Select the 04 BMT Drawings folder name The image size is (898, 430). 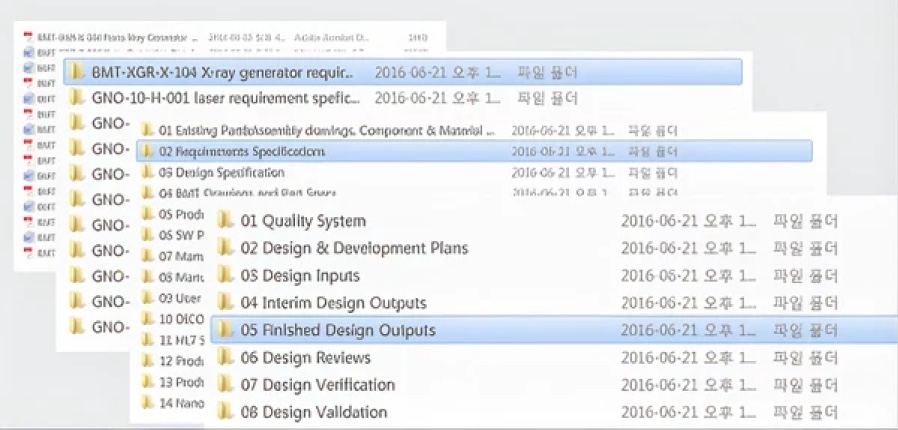(247, 193)
